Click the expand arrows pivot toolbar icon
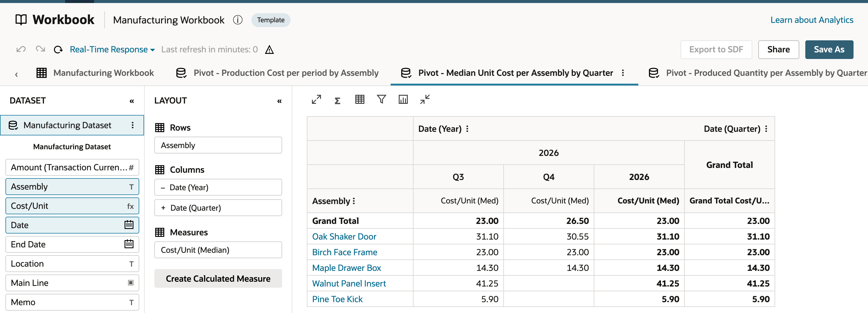The width and height of the screenshot is (868, 313). tap(316, 100)
